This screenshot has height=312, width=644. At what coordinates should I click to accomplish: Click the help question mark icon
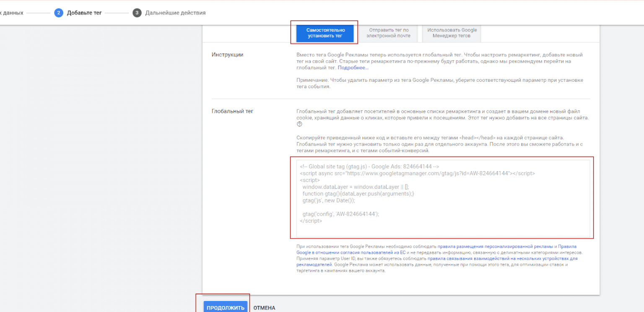coord(299,124)
